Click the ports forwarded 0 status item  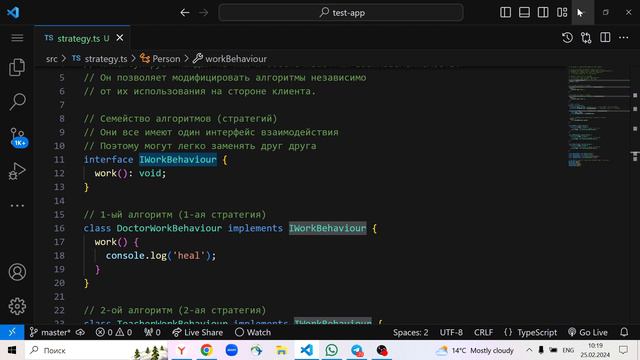coord(152,332)
